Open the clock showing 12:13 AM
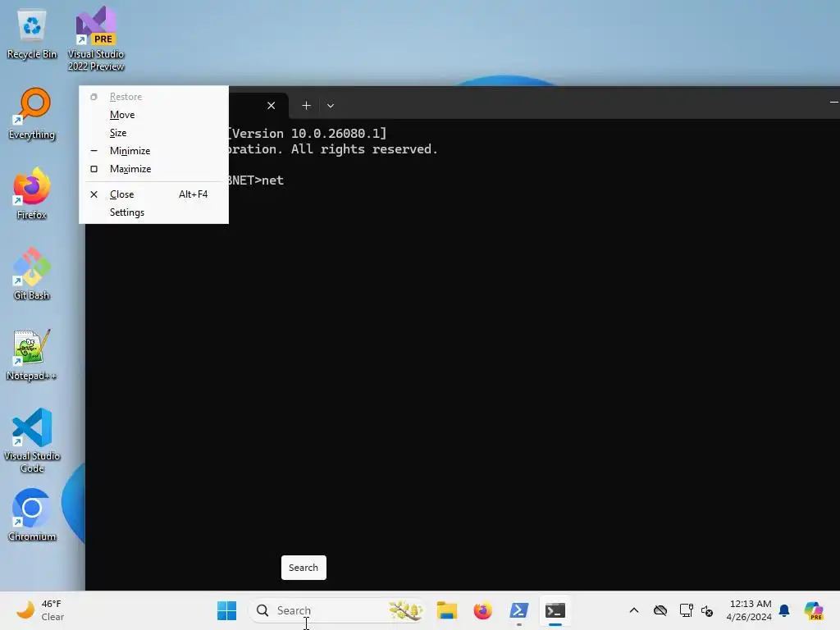Viewport: 840px width, 630px height. (750, 610)
